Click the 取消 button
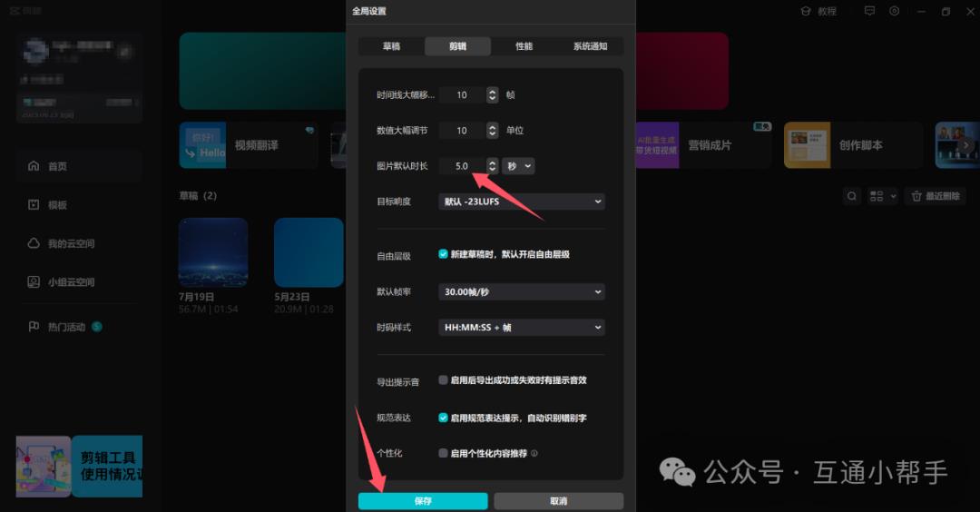The image size is (980, 512). coord(559,501)
